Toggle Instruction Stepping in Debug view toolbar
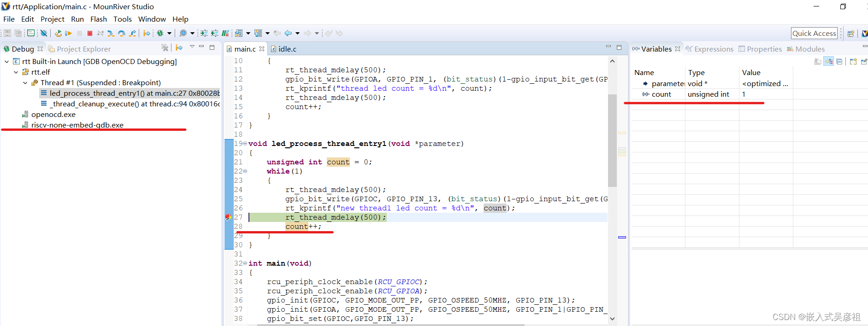Image resolution: width=868 pixels, height=326 pixels. tap(179, 47)
